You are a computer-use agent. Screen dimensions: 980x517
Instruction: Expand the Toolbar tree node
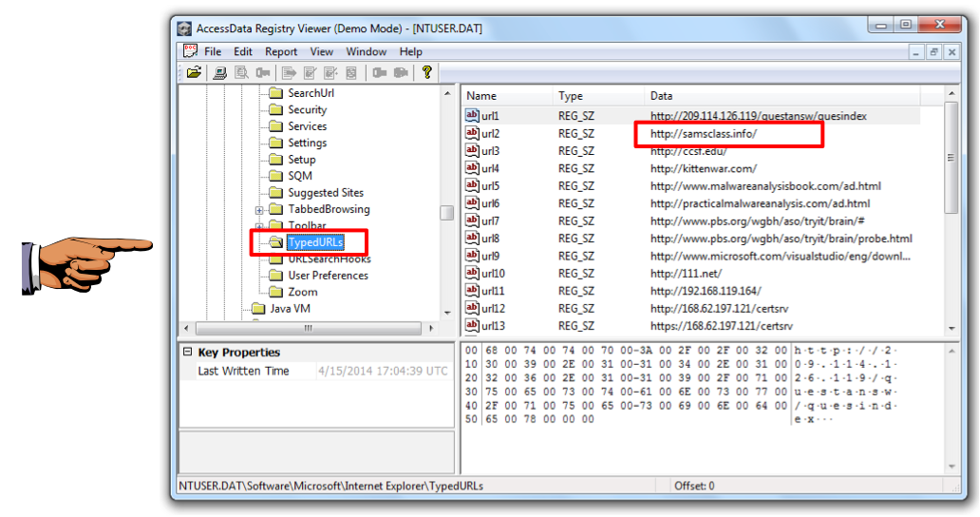[x=258, y=225]
